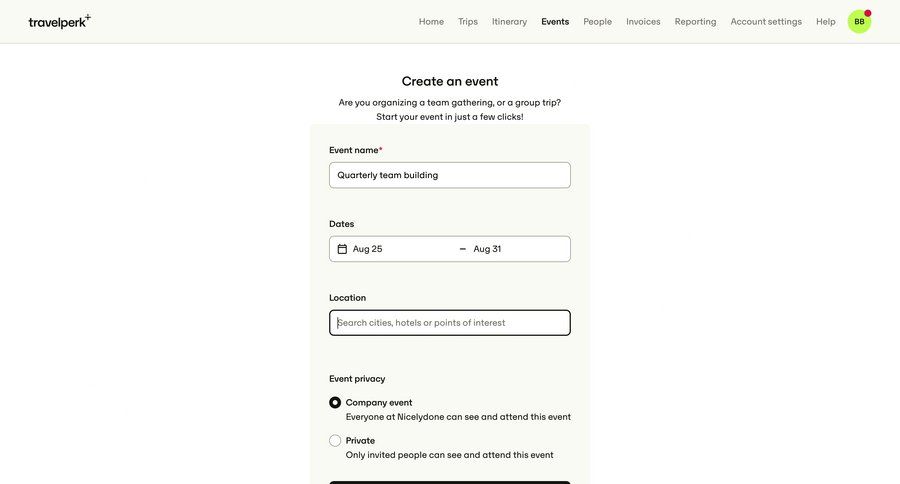Open Reporting from the navigation
The height and width of the screenshot is (484, 900).
pyautogui.click(x=695, y=21)
